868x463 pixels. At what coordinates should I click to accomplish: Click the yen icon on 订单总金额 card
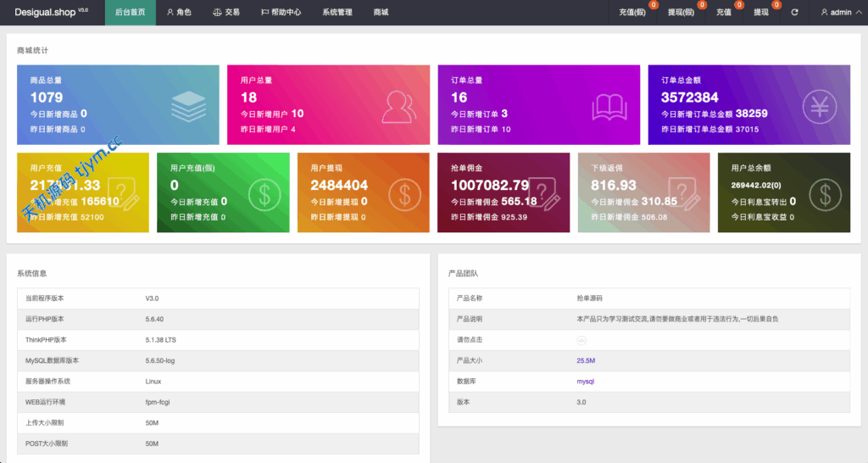(820, 106)
